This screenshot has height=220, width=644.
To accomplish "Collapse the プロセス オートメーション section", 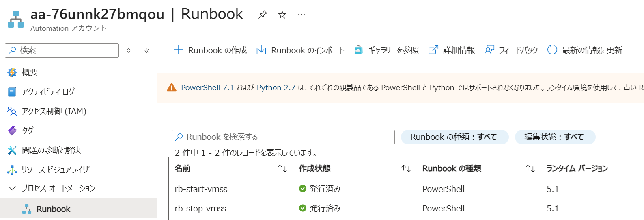I will [12, 188].
